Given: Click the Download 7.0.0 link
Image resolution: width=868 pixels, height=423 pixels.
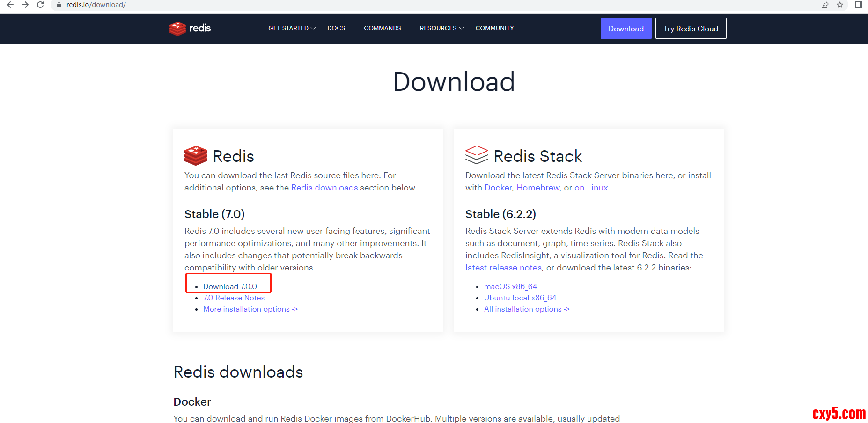Looking at the screenshot, I should click(230, 286).
